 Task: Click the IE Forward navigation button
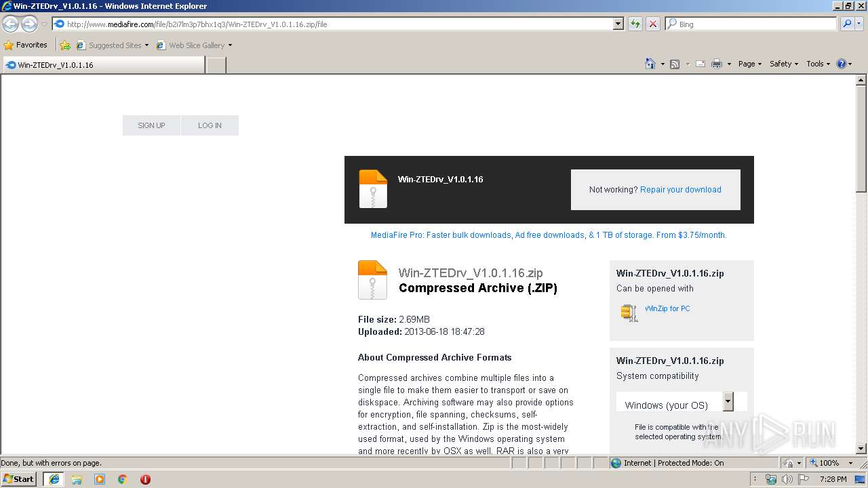coord(29,24)
